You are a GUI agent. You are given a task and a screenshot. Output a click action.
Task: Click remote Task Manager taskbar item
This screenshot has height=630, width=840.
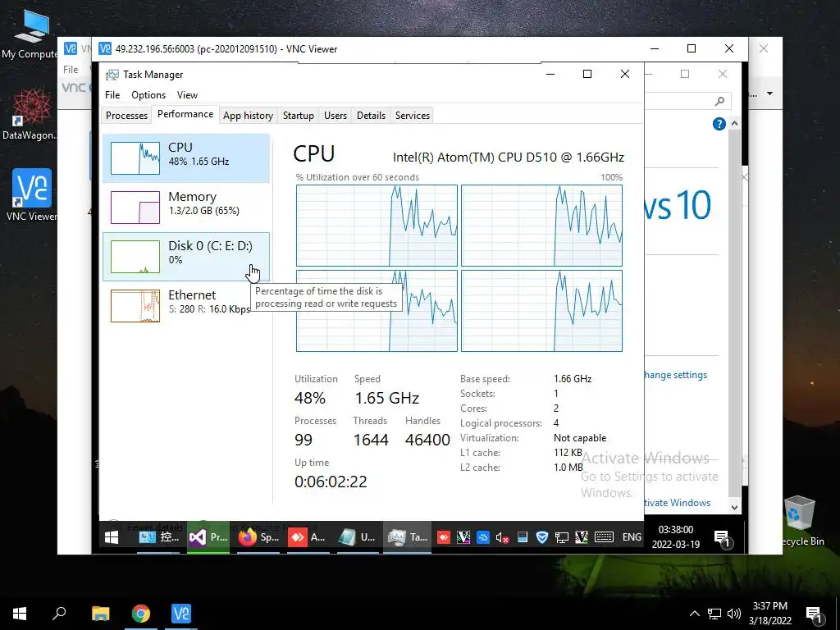[x=407, y=536]
